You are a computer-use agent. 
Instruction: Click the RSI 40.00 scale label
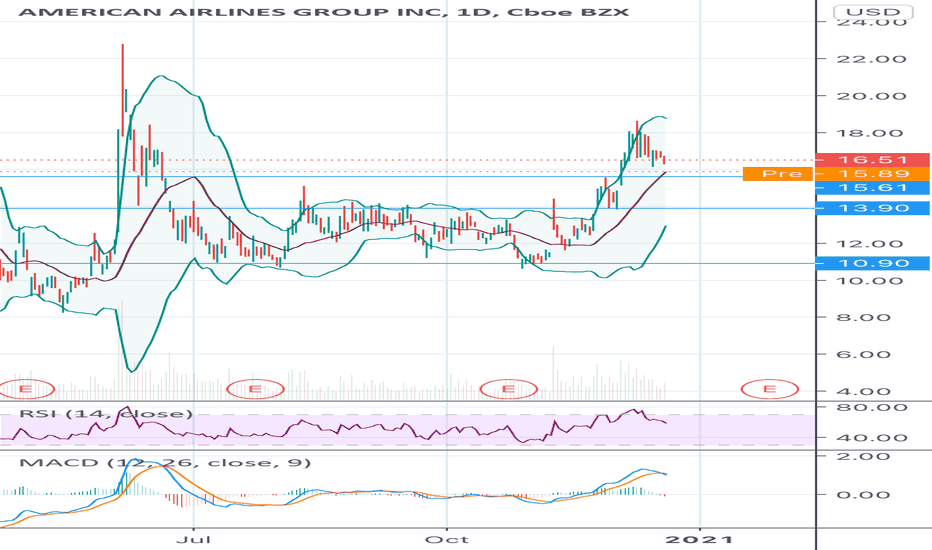tap(871, 438)
